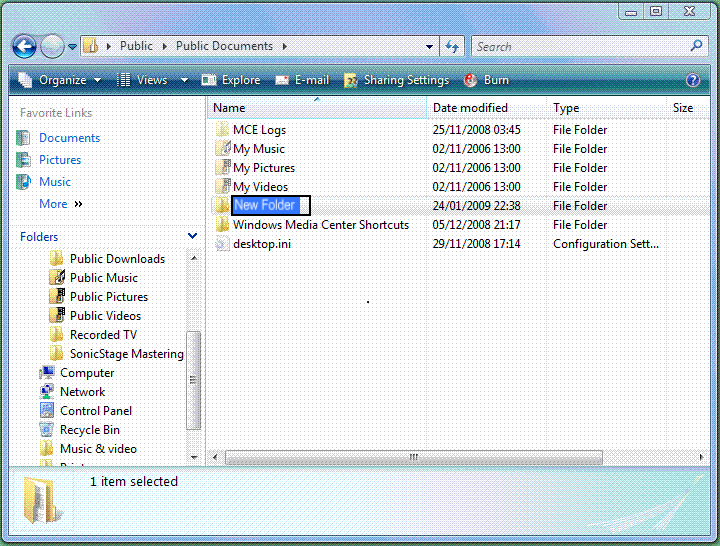Image resolution: width=720 pixels, height=546 pixels.
Task: Select the Public breadcrumb in address bar
Action: [136, 46]
